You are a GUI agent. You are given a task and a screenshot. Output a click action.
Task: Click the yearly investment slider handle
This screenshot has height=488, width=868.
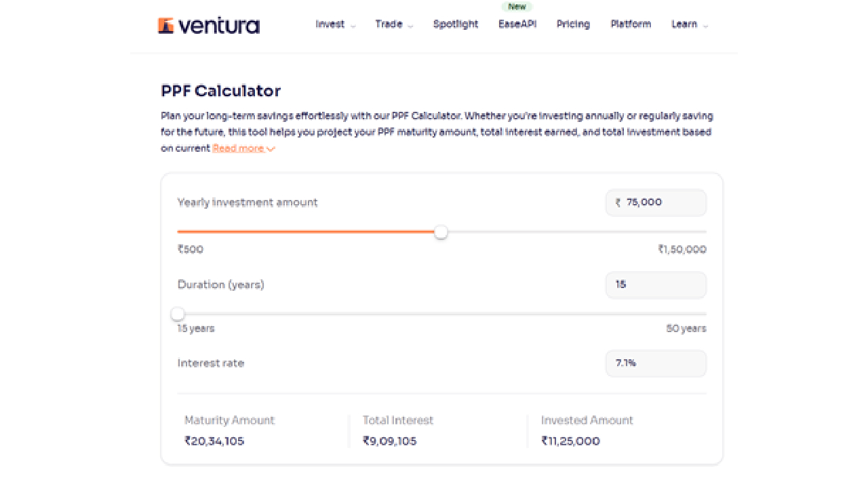(441, 232)
